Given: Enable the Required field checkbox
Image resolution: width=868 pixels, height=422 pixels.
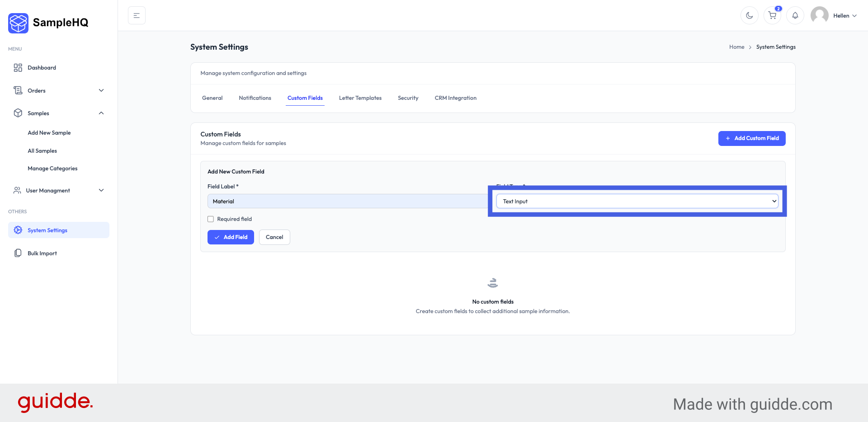Looking at the screenshot, I should pyautogui.click(x=211, y=219).
